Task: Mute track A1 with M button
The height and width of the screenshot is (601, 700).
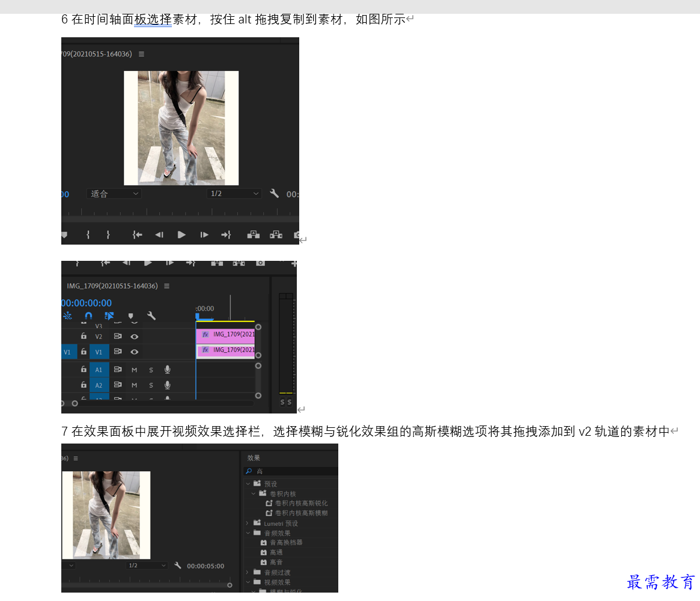Action: pos(135,370)
